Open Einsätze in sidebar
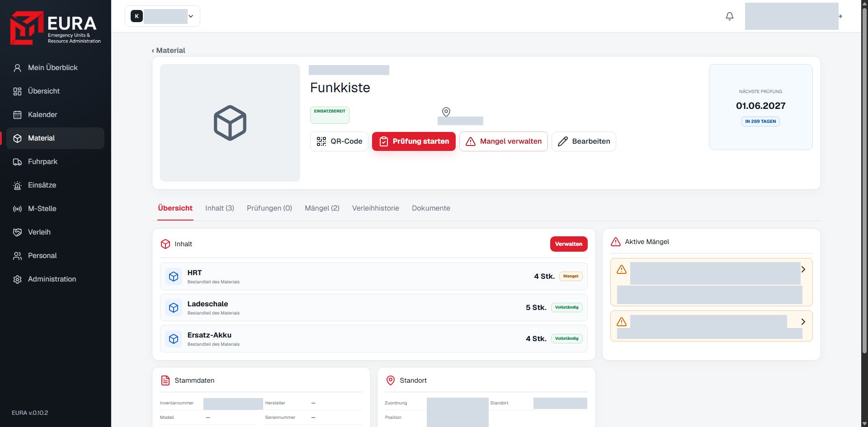868x427 pixels. point(55,185)
